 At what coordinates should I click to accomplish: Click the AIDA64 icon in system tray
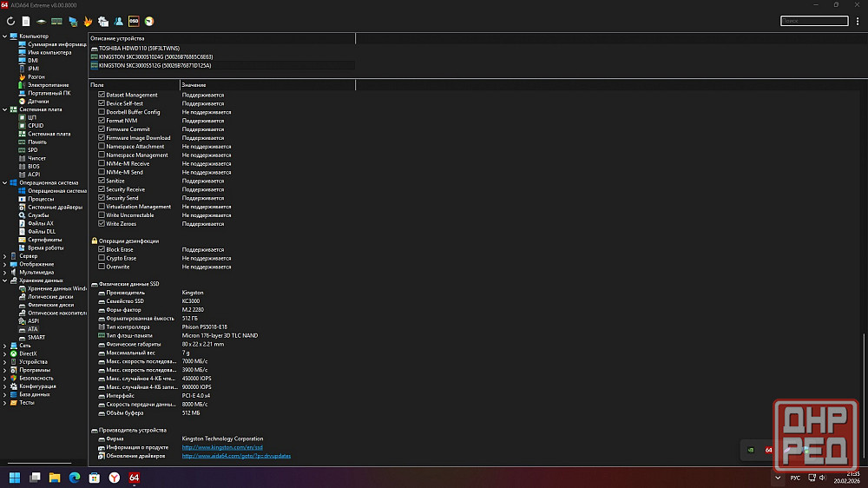coord(768,450)
